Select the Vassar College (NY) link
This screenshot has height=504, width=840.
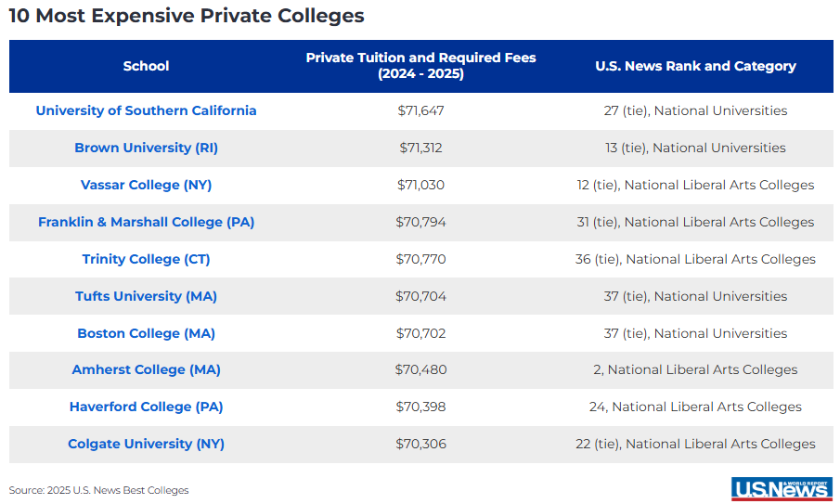pos(146,185)
